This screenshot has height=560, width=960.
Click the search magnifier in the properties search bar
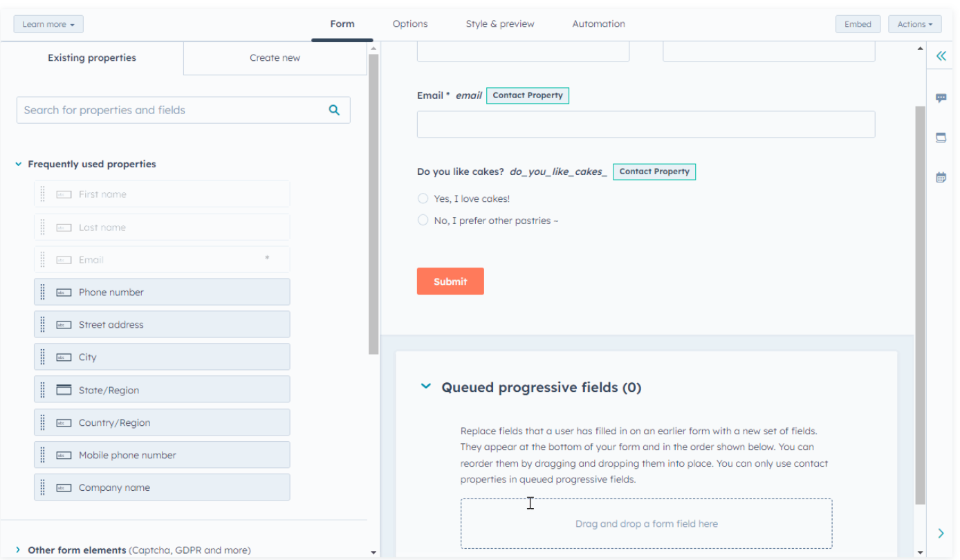[x=334, y=110]
